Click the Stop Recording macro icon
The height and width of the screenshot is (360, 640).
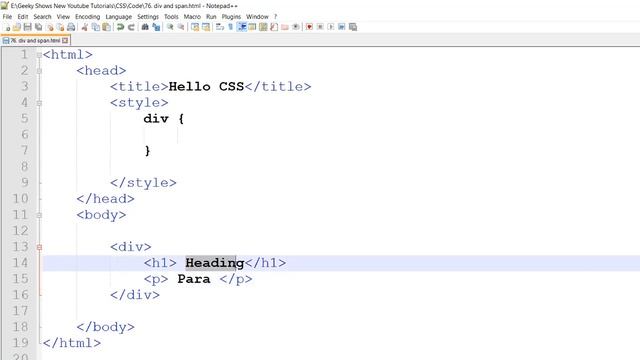click(320, 27)
